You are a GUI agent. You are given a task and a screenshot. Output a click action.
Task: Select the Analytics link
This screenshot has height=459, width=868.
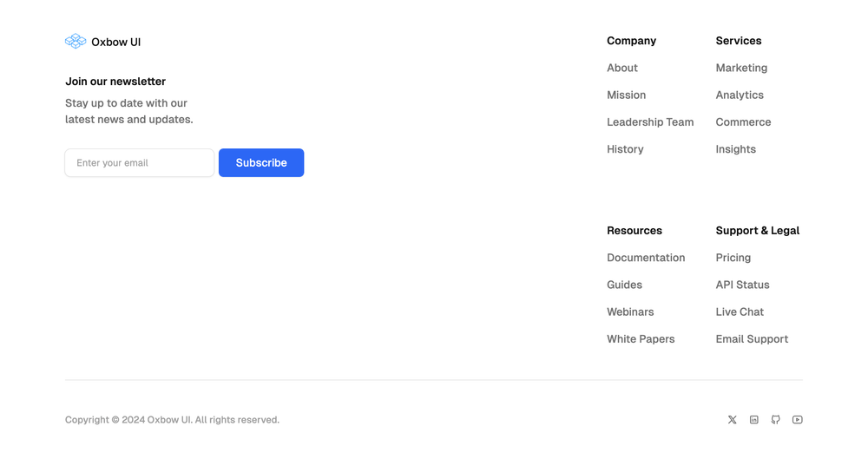tap(740, 95)
